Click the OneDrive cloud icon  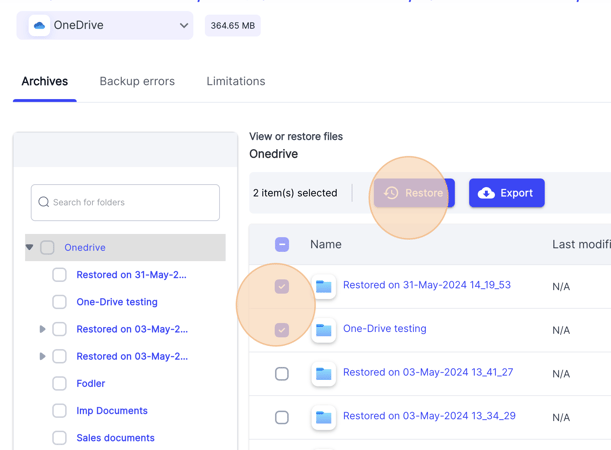pyautogui.click(x=39, y=26)
